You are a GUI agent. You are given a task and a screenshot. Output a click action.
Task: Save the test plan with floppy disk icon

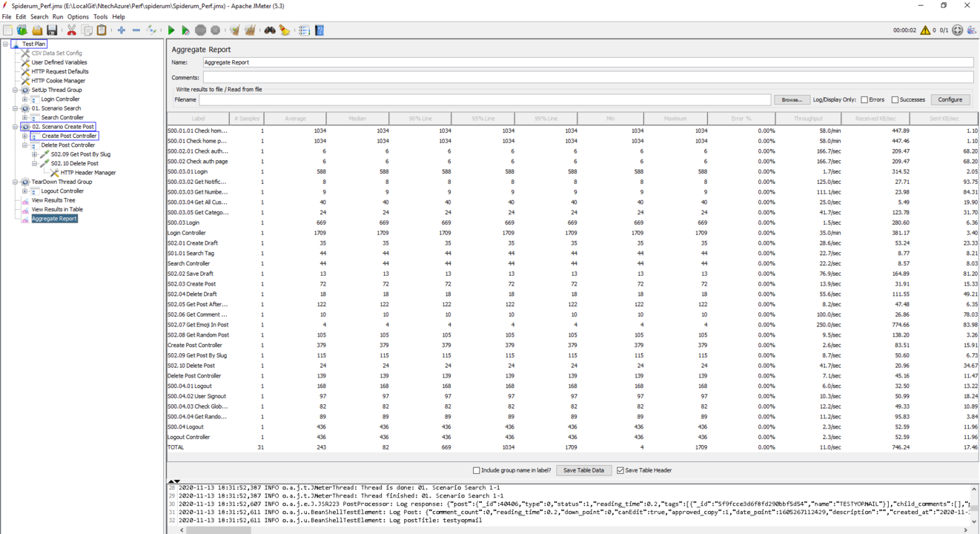pos(52,30)
